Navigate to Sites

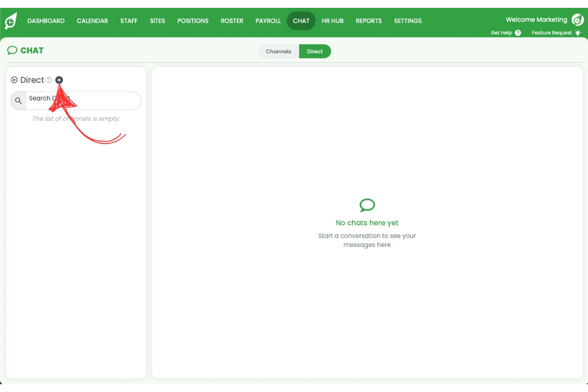pos(157,21)
